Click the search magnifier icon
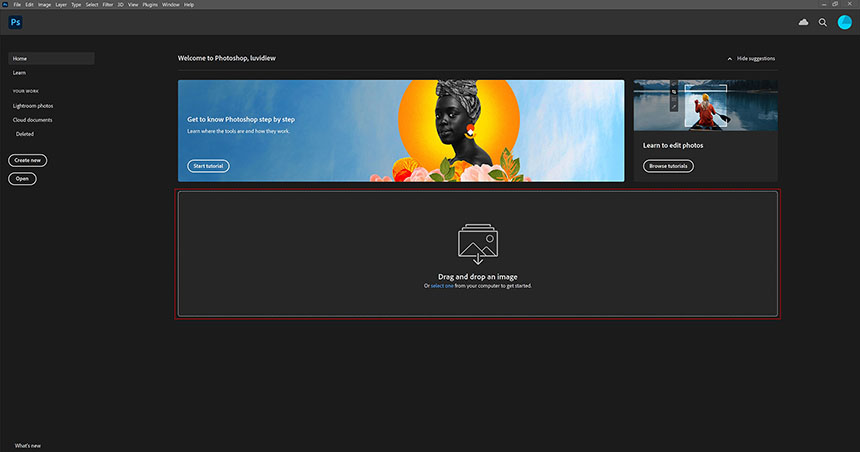The width and height of the screenshot is (860, 452). pos(823,22)
